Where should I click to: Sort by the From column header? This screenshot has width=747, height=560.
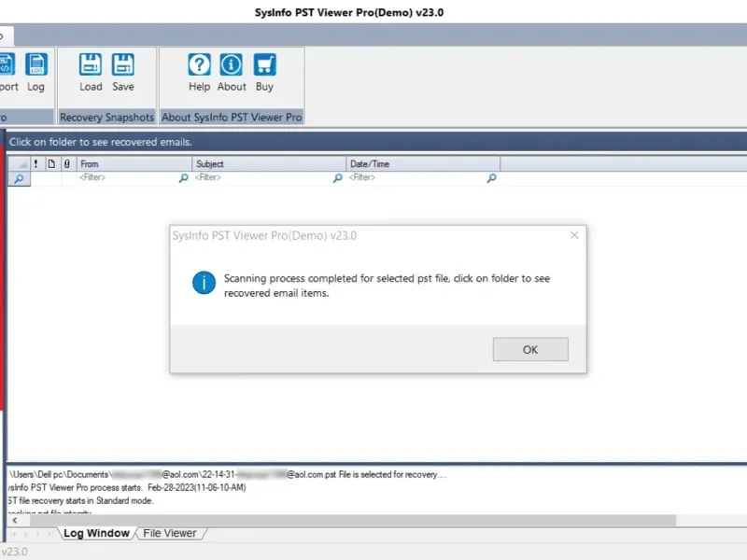[x=134, y=164]
